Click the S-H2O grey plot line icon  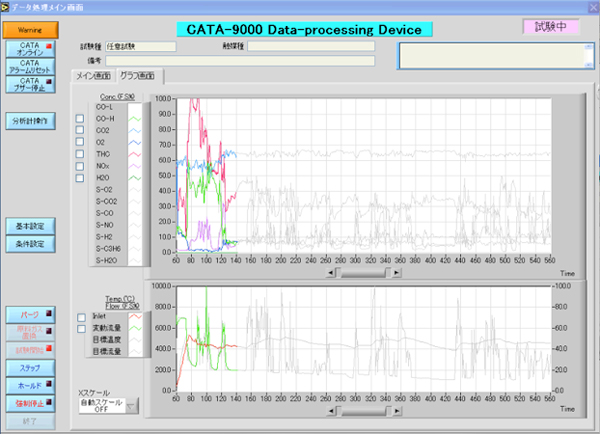click(x=134, y=261)
